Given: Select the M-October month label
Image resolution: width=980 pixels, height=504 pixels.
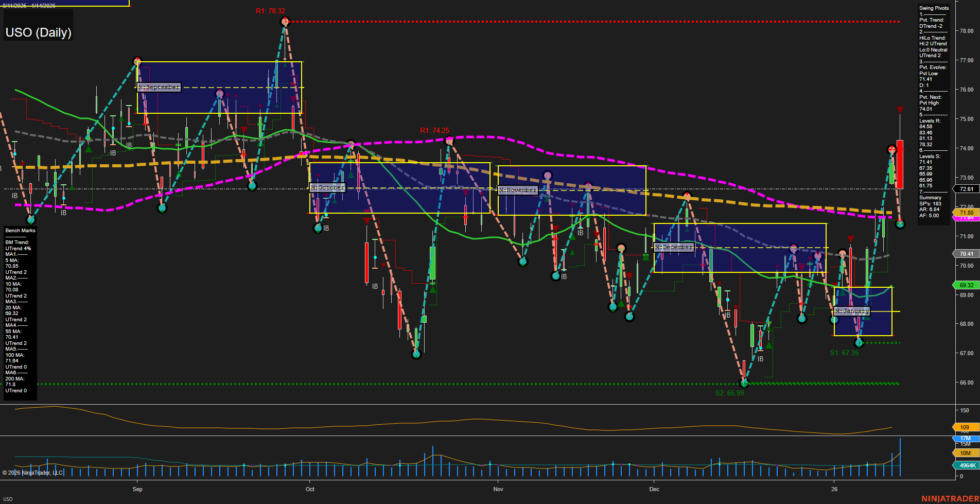Looking at the screenshot, I should coord(327,187).
